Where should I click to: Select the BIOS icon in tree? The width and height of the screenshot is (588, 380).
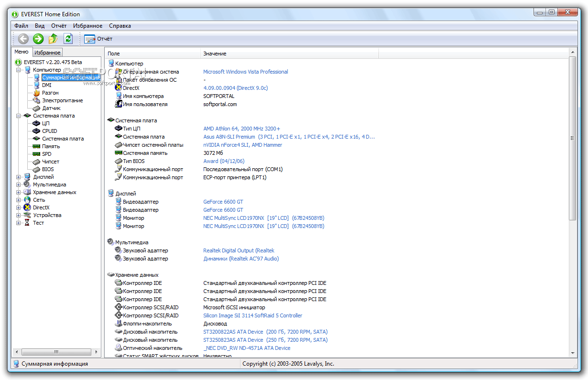click(36, 169)
